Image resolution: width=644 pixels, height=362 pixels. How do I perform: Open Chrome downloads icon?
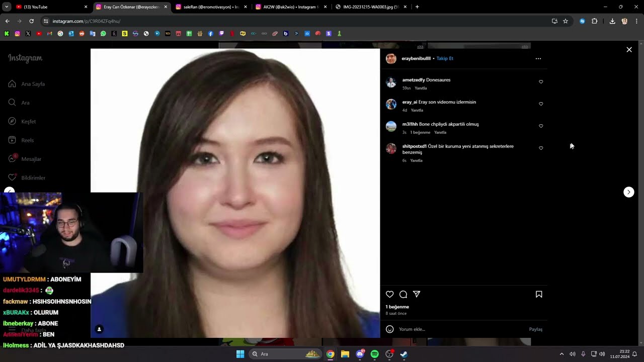(x=612, y=21)
